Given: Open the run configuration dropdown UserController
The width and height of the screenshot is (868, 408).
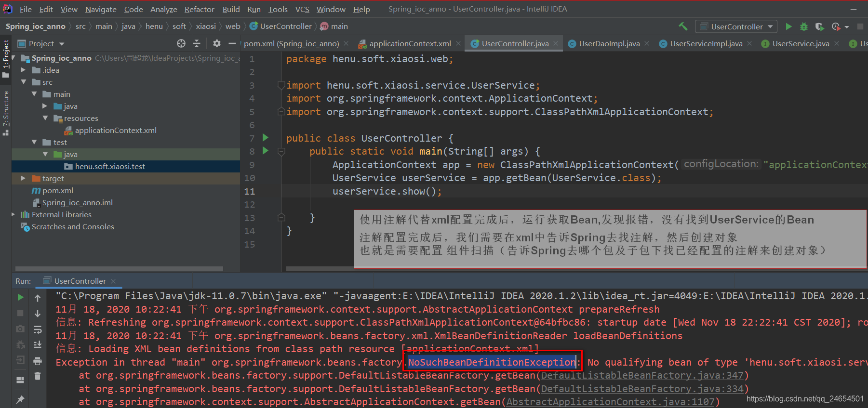Looking at the screenshot, I should point(736,26).
